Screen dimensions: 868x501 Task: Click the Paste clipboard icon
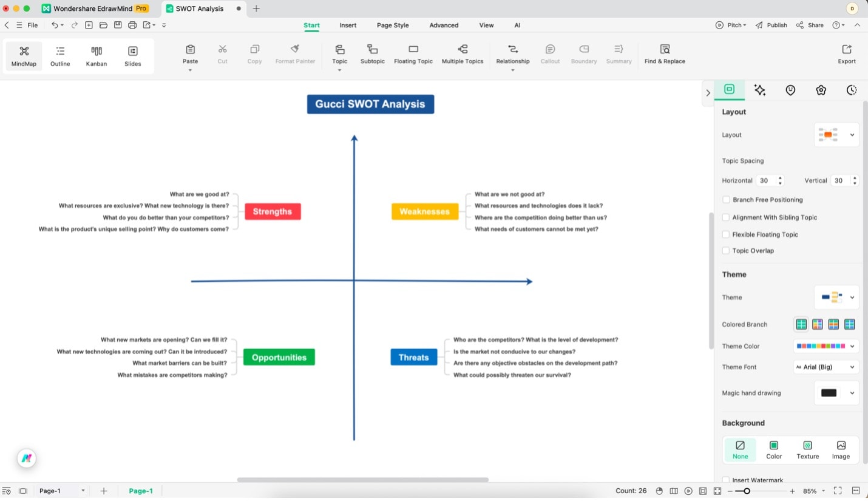click(190, 49)
